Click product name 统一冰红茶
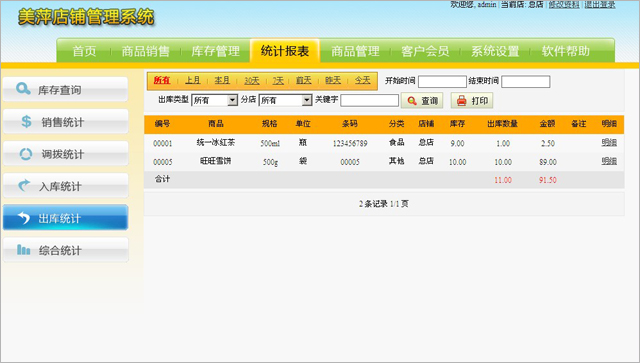This screenshot has height=363, width=640. pyautogui.click(x=216, y=143)
